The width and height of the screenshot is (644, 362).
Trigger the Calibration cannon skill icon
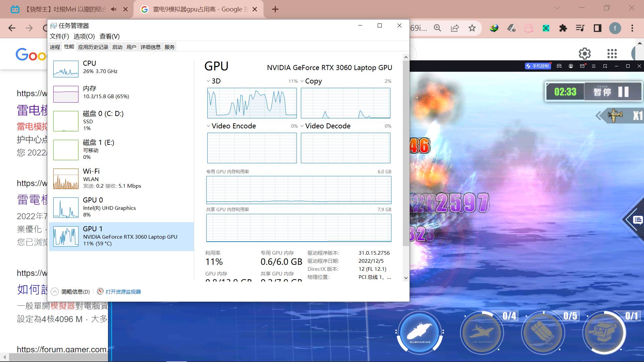tap(604, 333)
